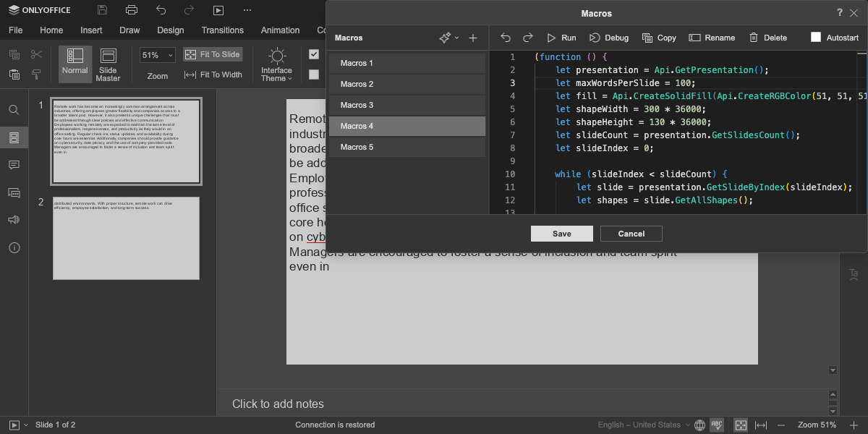Image resolution: width=868 pixels, height=434 pixels.
Task: Switch to the Transitions tab
Action: [x=223, y=30]
